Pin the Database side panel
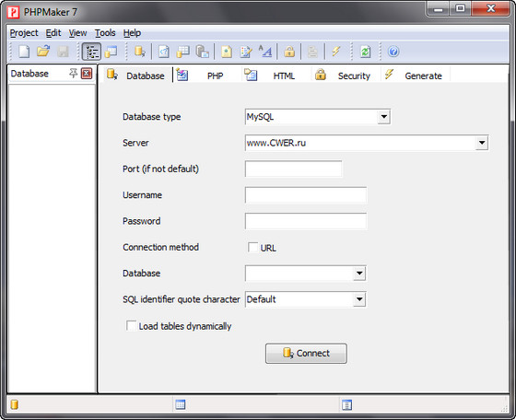This screenshot has width=516, height=420. pyautogui.click(x=73, y=73)
